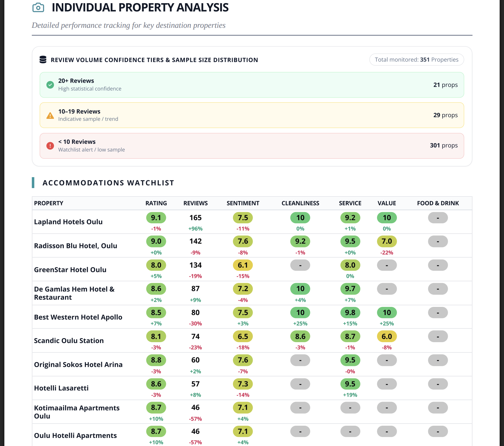Click De Gamlas Hem 9.7 service badge
Viewport: 504px width, 446px height.
(x=350, y=289)
